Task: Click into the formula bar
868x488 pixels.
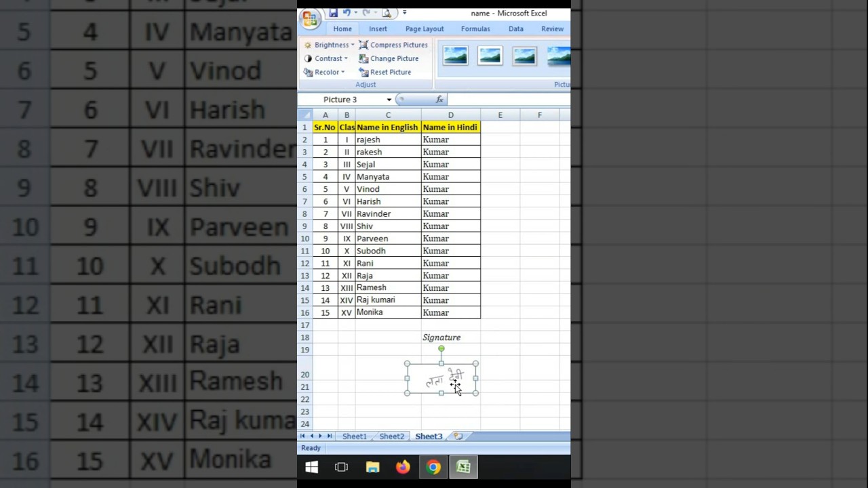Action: (509, 100)
